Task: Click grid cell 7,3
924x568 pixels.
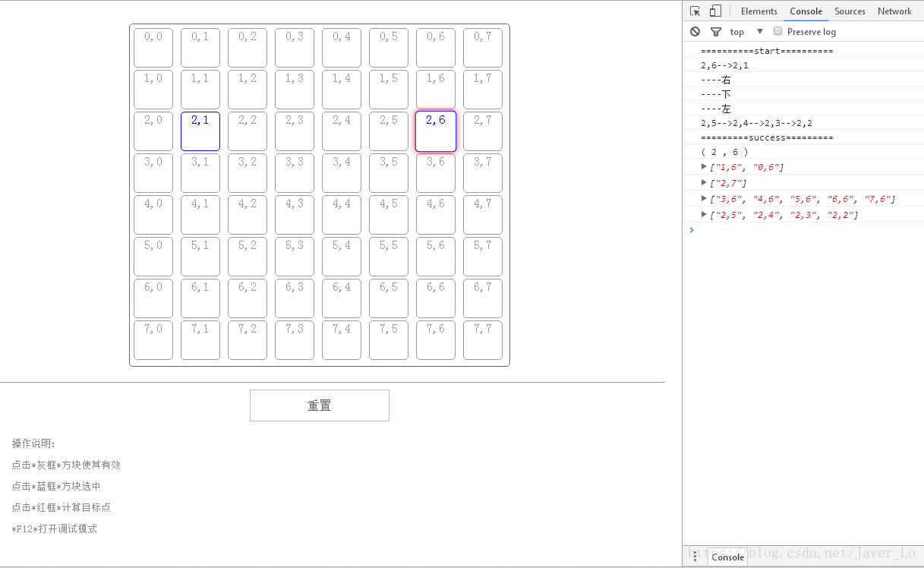Action: 295,340
